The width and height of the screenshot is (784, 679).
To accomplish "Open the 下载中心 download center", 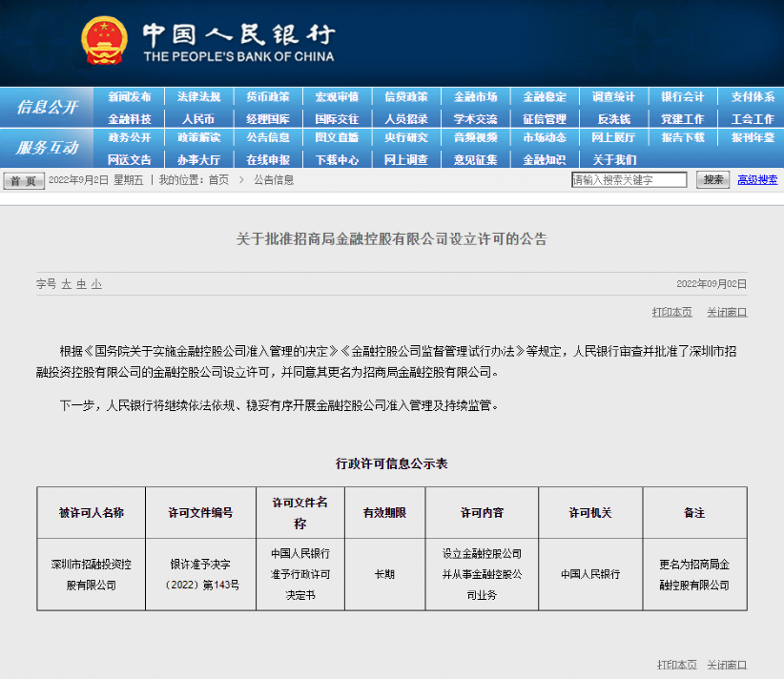I will [x=336, y=159].
